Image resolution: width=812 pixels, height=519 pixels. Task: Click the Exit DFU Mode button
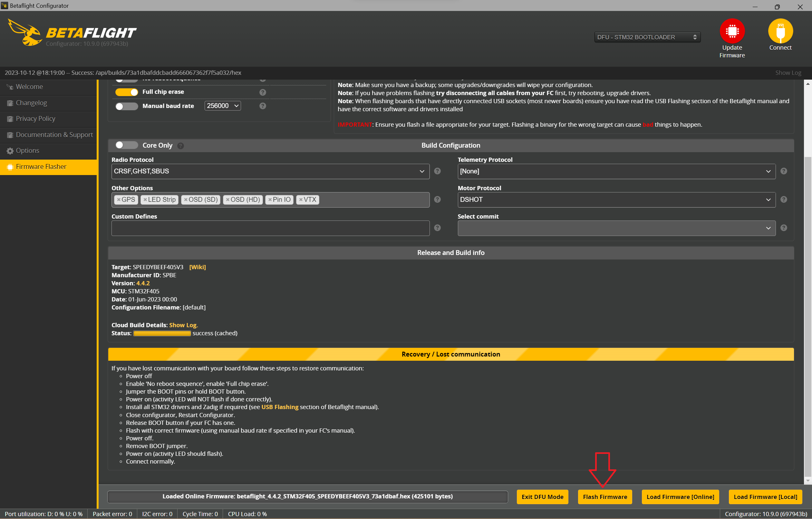542,497
